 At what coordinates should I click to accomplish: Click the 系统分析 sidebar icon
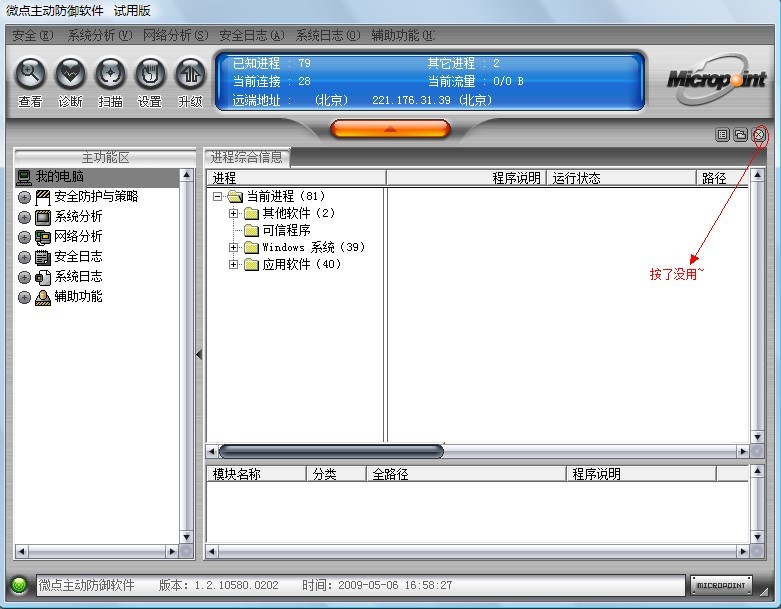click(x=43, y=217)
